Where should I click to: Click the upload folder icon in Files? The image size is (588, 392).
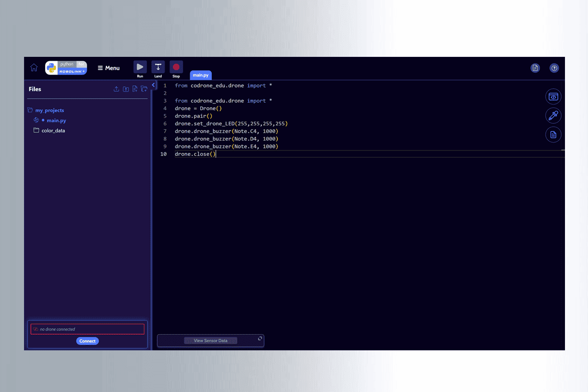coord(125,89)
